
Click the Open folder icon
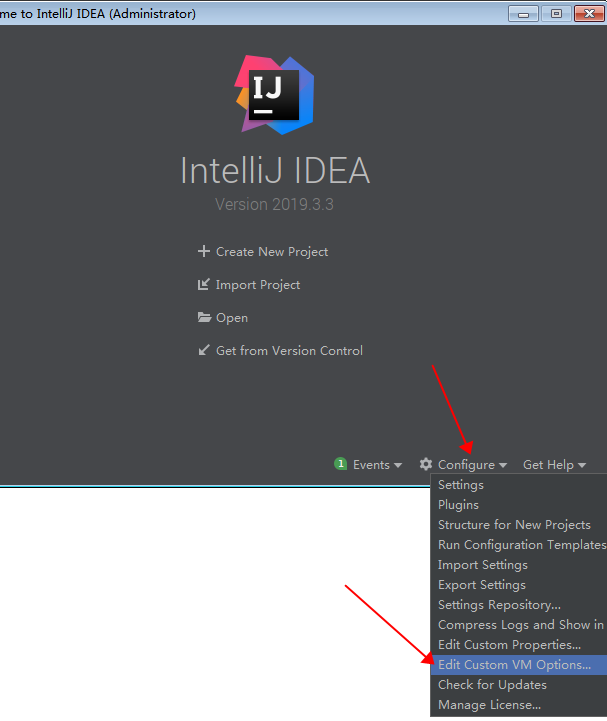coord(204,318)
